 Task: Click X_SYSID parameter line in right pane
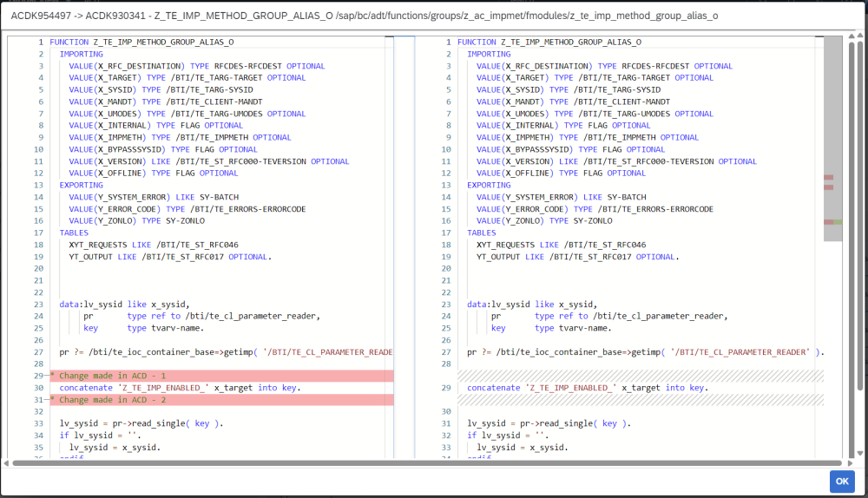(569, 89)
